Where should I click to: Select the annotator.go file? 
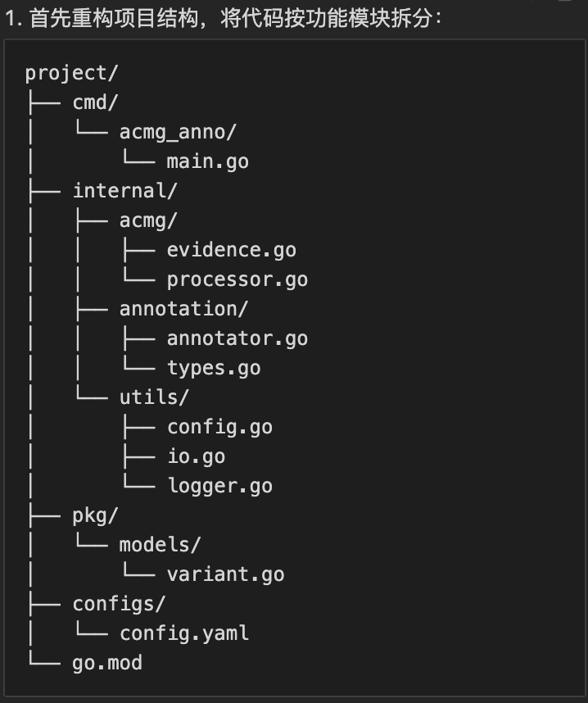(x=237, y=338)
